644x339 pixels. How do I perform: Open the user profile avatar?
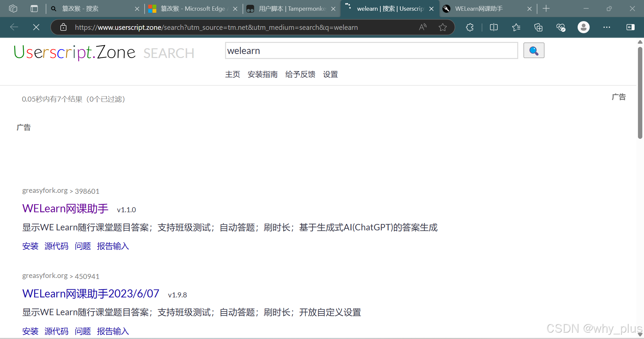(584, 27)
